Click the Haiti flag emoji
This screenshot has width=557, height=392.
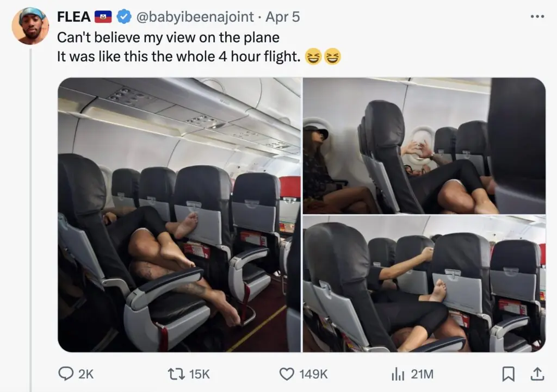103,17
